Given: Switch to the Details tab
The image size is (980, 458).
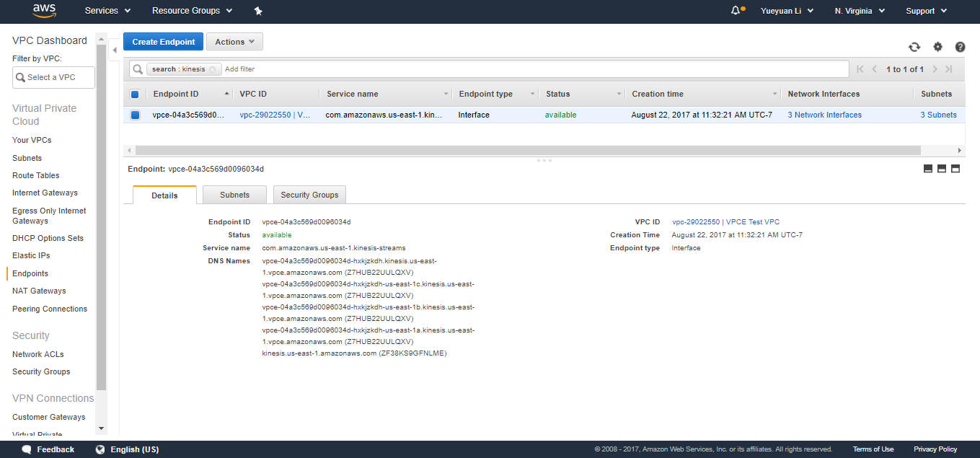Looking at the screenshot, I should (164, 195).
